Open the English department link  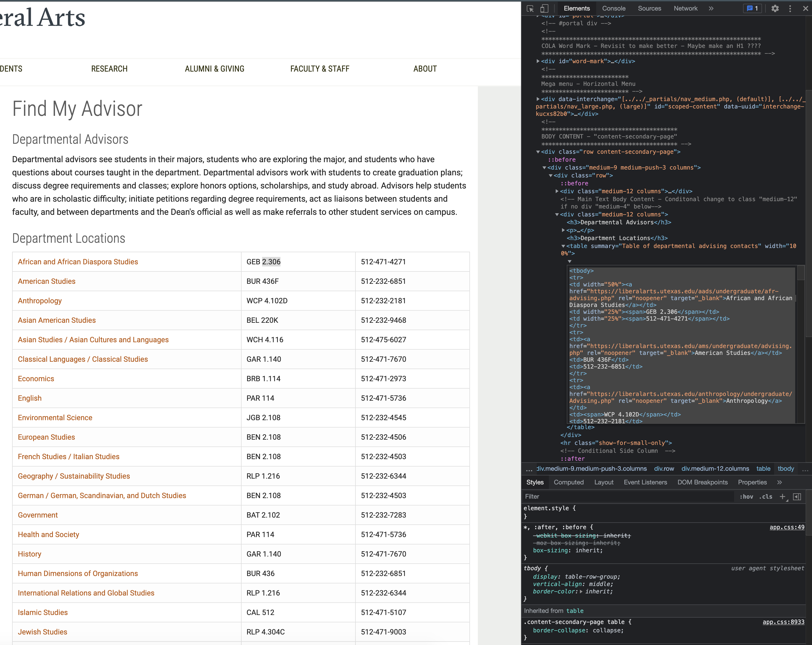[x=30, y=398]
